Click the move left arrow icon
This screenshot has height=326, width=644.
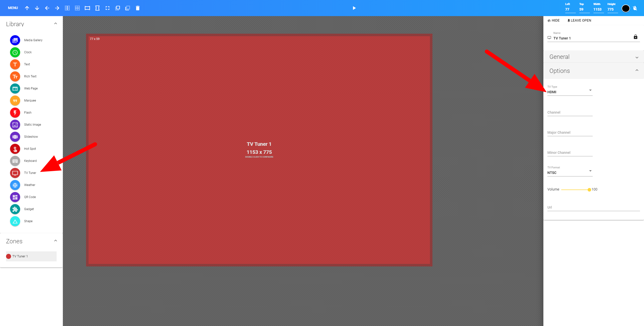[47, 8]
